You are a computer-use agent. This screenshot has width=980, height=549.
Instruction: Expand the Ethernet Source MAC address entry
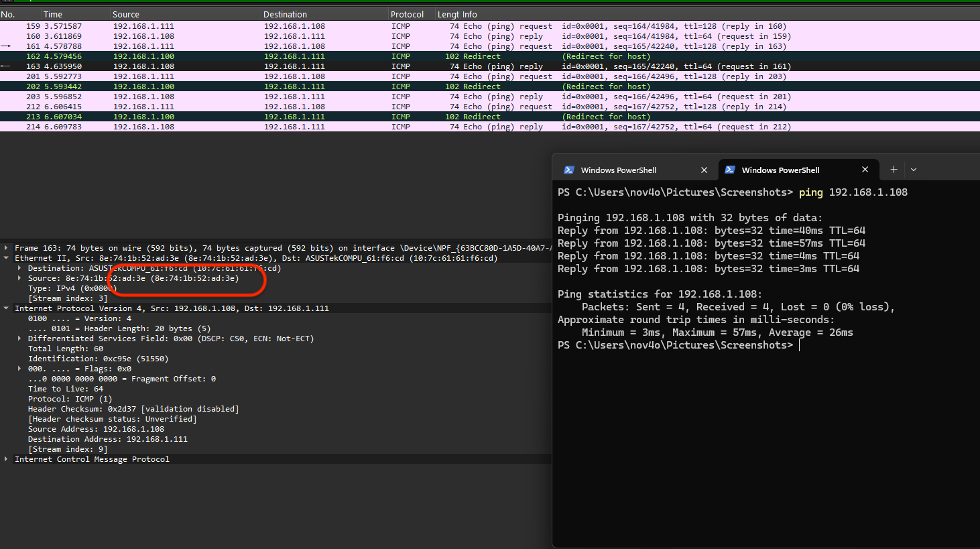pos(19,278)
